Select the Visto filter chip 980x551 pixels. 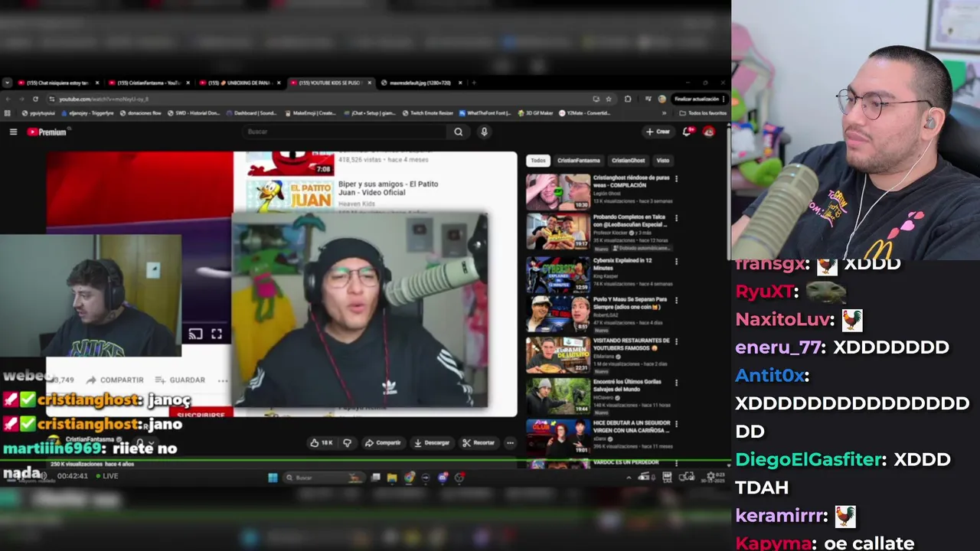pyautogui.click(x=662, y=161)
